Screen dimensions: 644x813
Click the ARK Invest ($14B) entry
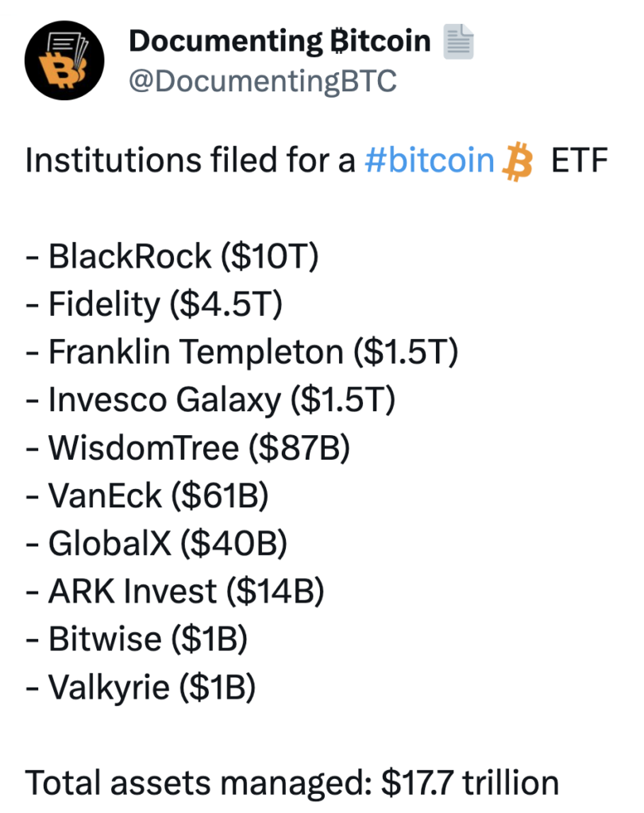click(x=175, y=591)
